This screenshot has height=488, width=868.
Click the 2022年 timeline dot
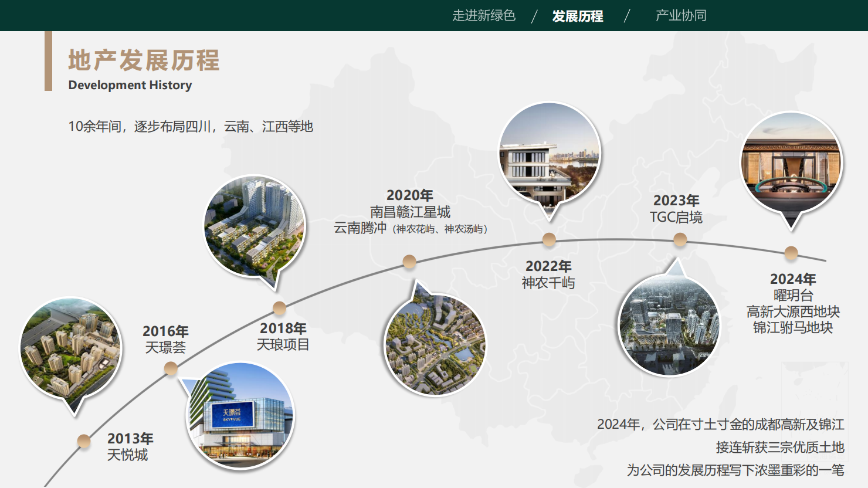[x=549, y=239]
